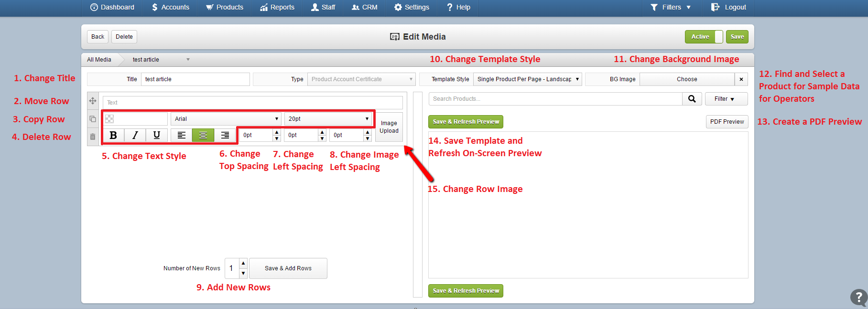Open the top bar Filters dropdown
Image resolution: width=868 pixels, height=309 pixels.
point(671,7)
